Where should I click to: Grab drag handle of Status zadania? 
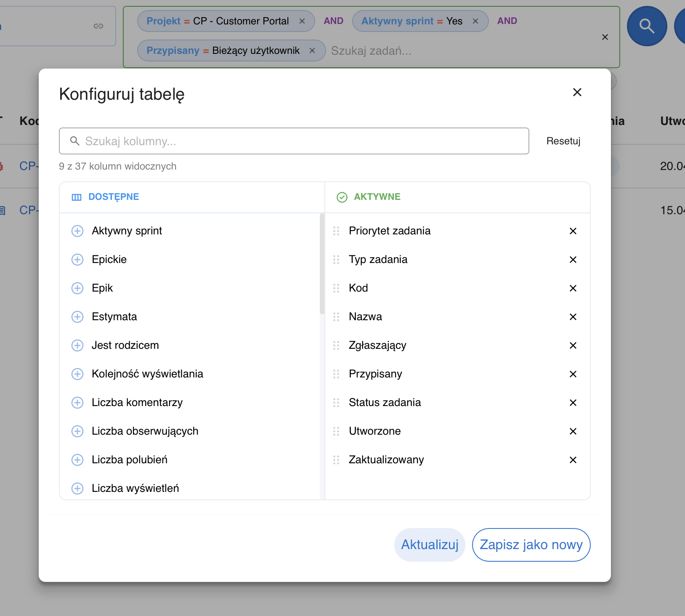(336, 403)
